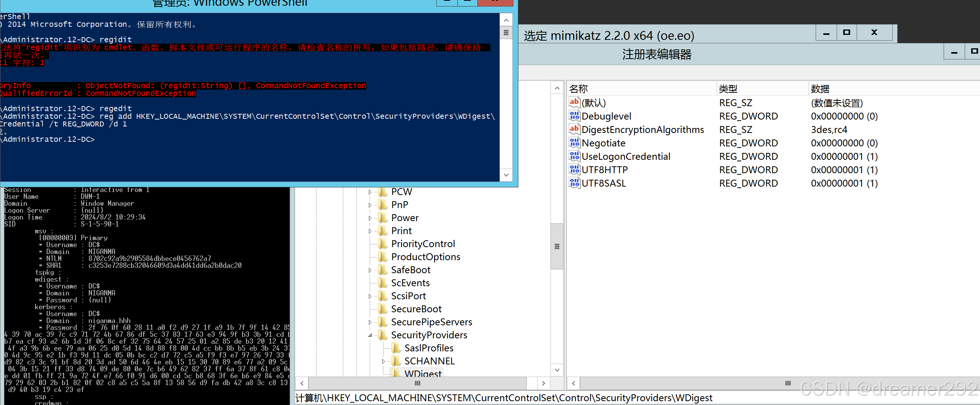Viewport: 980px width, 405px height.
Task: Expand the PnP registry key
Action: tap(370, 205)
